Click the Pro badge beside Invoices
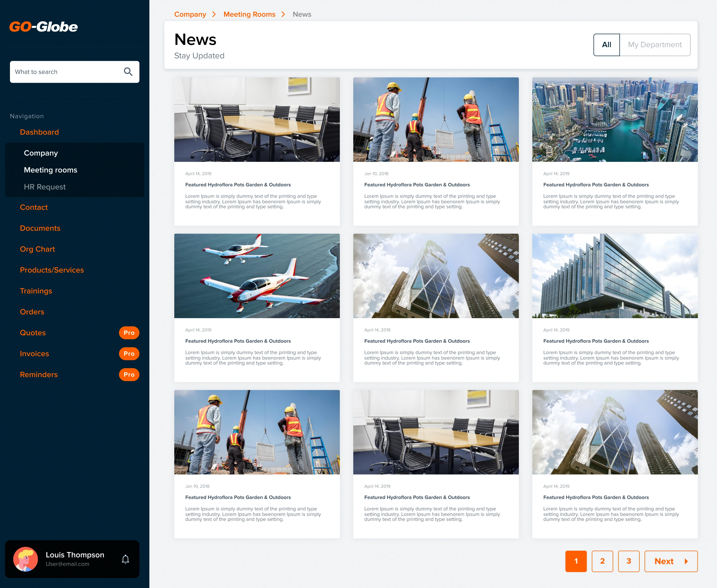The image size is (717, 588). (129, 353)
